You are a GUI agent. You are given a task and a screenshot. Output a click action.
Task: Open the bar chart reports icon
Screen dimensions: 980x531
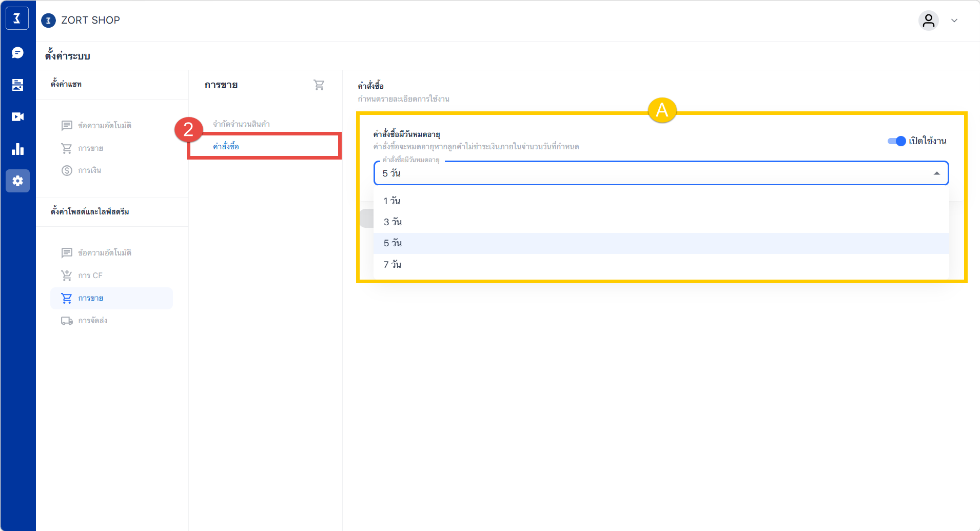tap(17, 149)
